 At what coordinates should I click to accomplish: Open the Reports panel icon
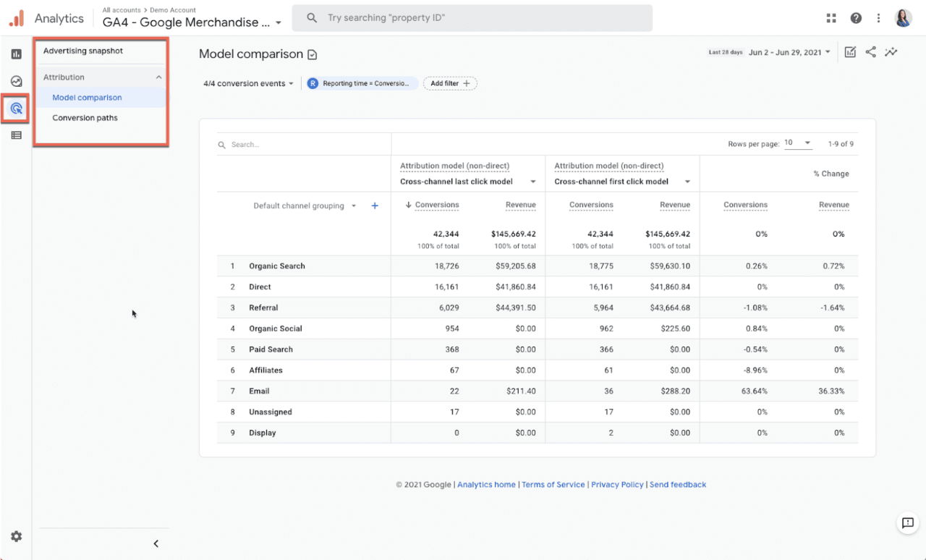[x=15, y=53]
